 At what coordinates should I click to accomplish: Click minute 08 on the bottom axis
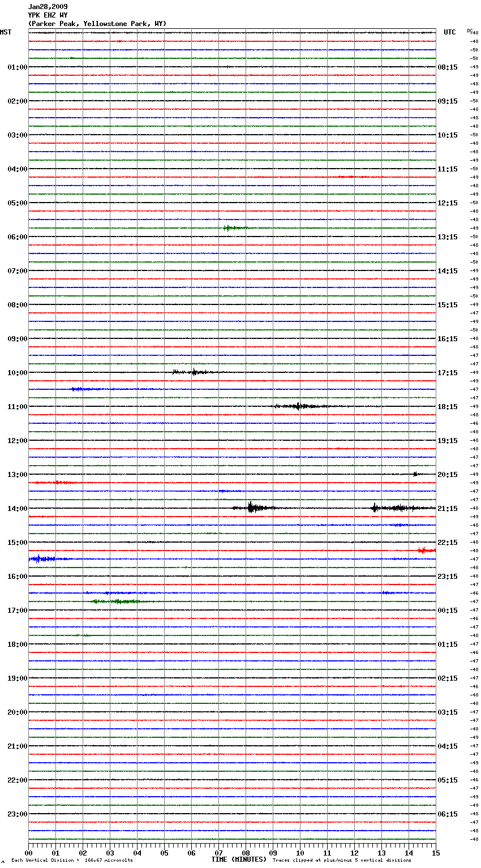click(x=246, y=853)
